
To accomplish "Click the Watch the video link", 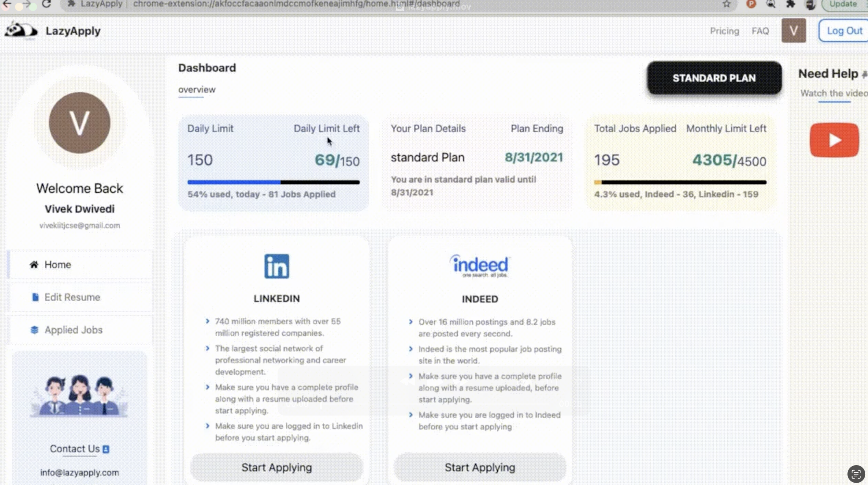I will [834, 93].
